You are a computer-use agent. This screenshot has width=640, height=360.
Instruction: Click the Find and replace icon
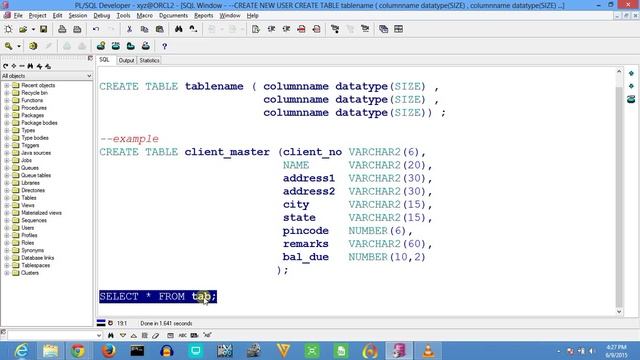193,29
